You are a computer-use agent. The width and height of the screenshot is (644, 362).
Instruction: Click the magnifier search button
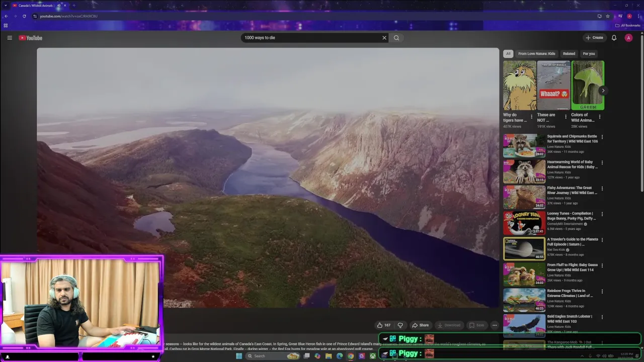click(396, 38)
